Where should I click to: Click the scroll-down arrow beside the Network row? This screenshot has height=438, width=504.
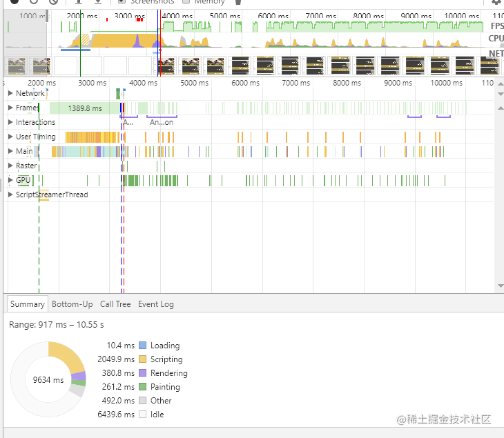(x=501, y=94)
